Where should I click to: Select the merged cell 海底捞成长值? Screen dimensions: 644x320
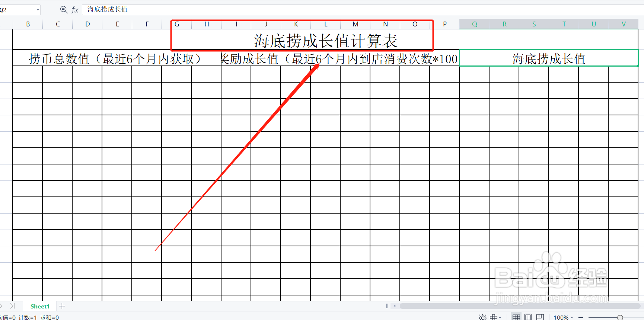549,58
